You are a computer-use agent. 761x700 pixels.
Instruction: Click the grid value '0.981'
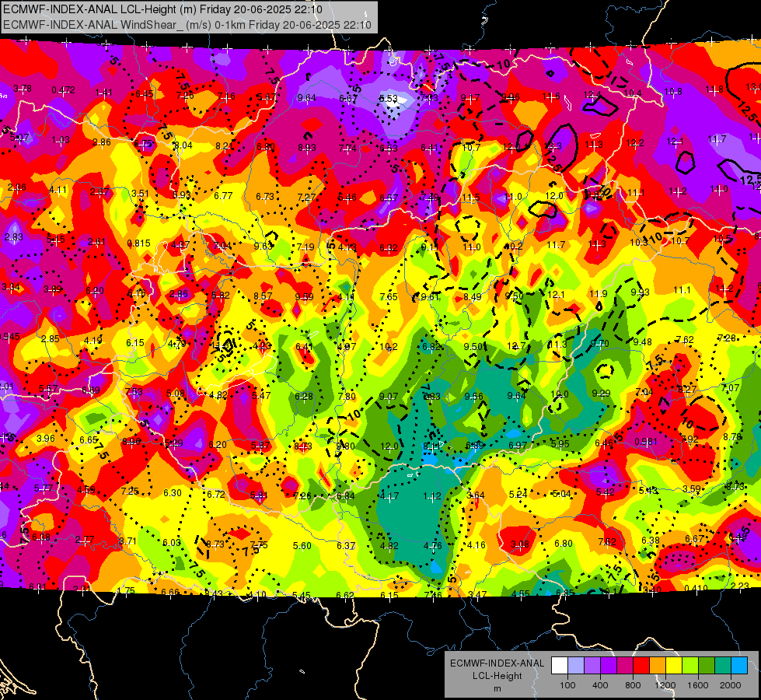[646, 442]
